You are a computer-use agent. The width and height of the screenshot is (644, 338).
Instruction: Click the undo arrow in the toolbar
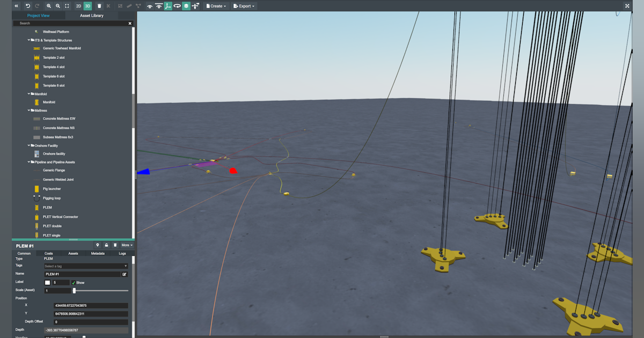pos(28,6)
